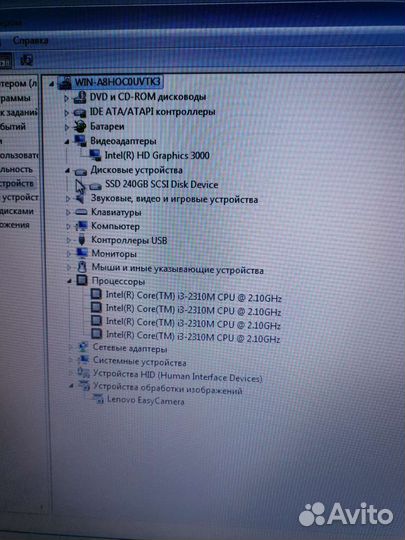Select the Системные устройства label
The height and width of the screenshot is (540, 405).
pos(140,362)
